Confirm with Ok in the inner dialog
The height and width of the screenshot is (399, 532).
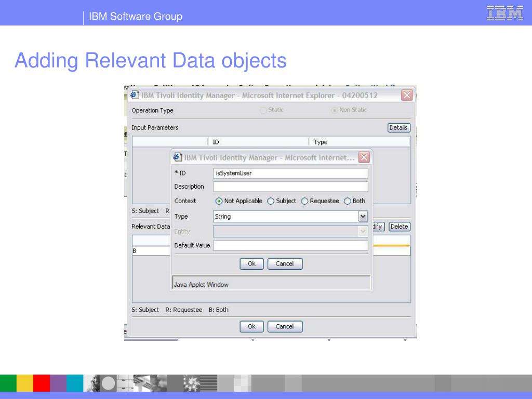pos(251,263)
